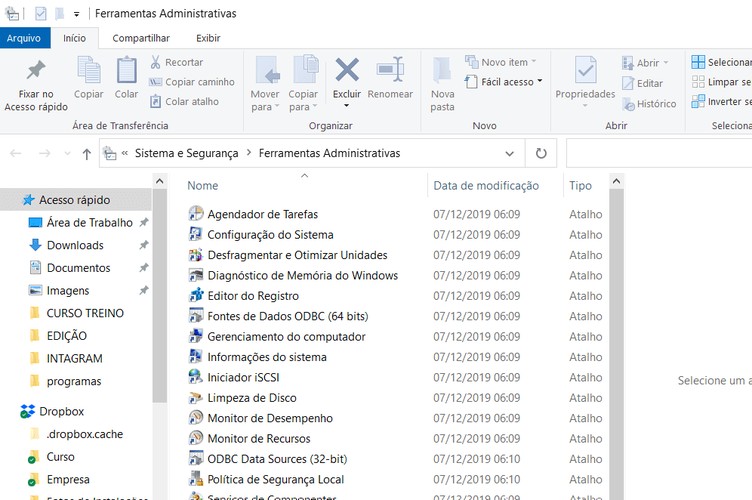Click Diagnóstico de Memória do Windows icon

pyautogui.click(x=196, y=275)
